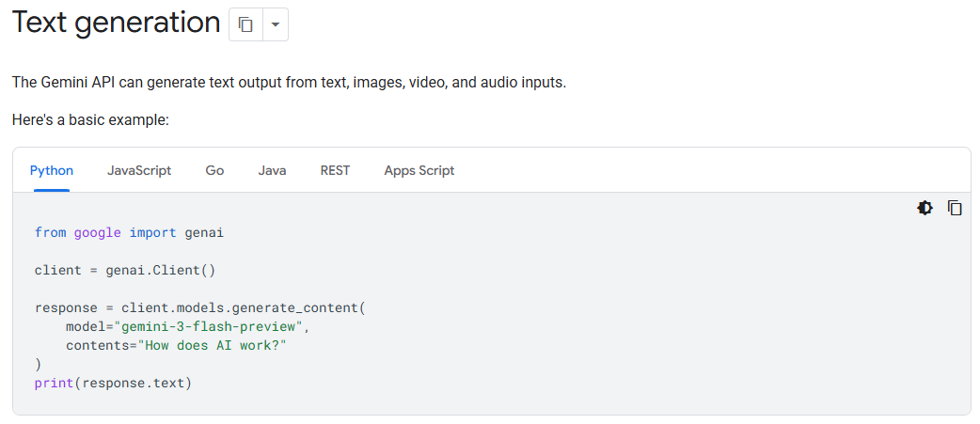
Task: Show the Java code example tab
Action: 272,170
